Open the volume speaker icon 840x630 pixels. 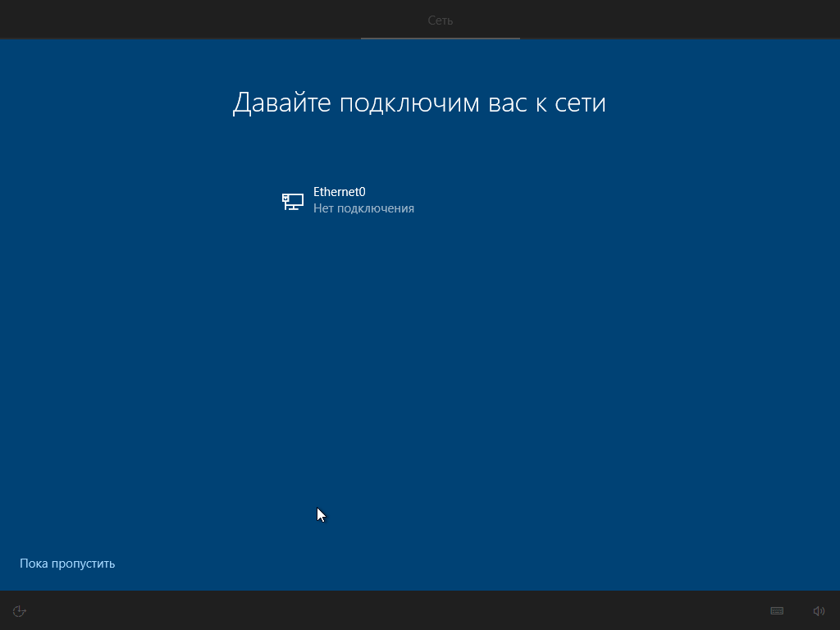tap(819, 611)
